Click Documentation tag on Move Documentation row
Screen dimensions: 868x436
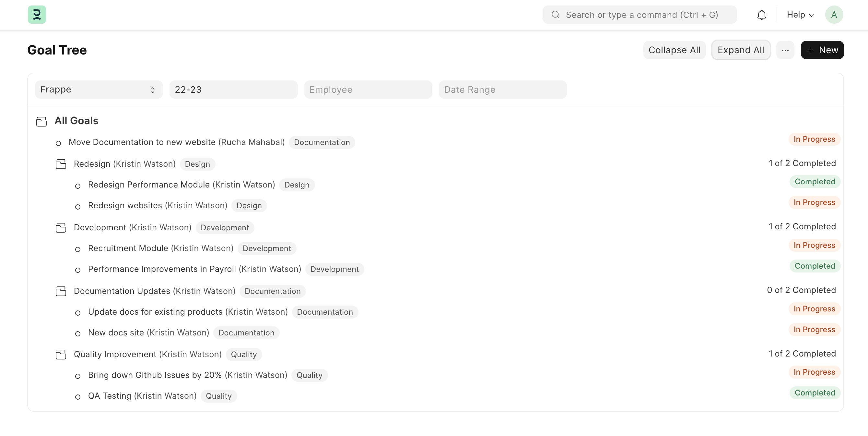(322, 142)
